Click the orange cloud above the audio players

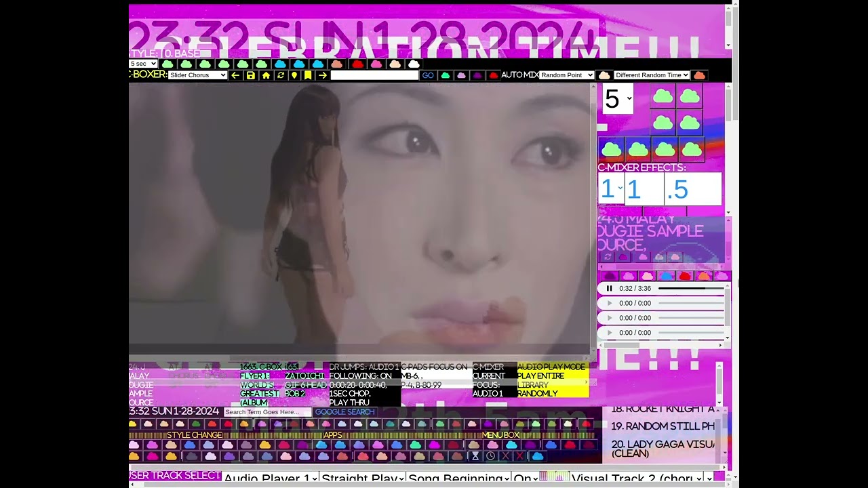(704, 277)
